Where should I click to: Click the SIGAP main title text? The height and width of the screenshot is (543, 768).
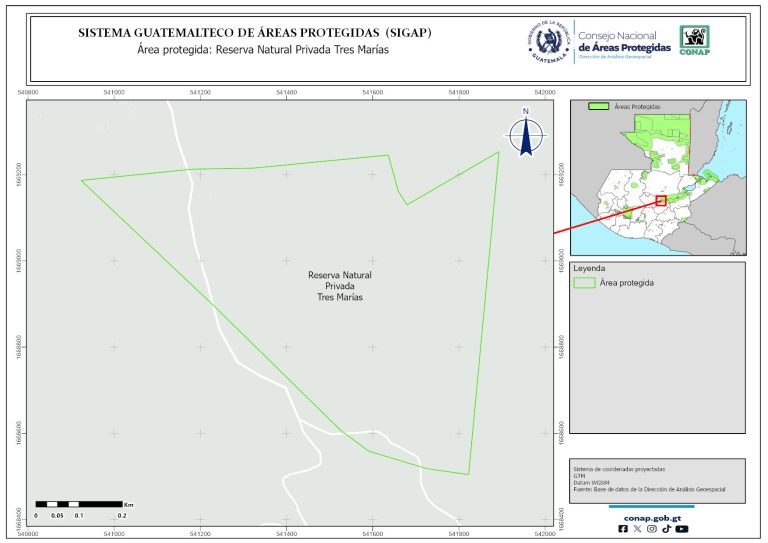point(255,33)
